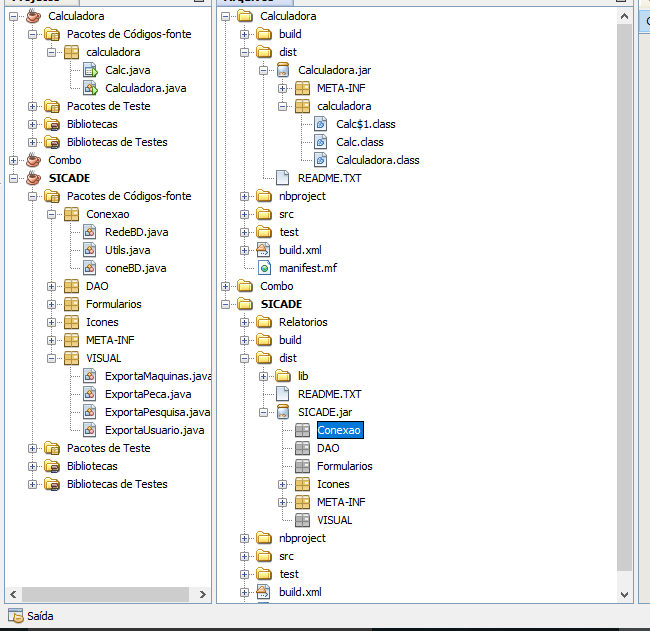The height and width of the screenshot is (631, 650).
Task: Click the ExportaUsuario.java file icon
Action: (x=90, y=430)
